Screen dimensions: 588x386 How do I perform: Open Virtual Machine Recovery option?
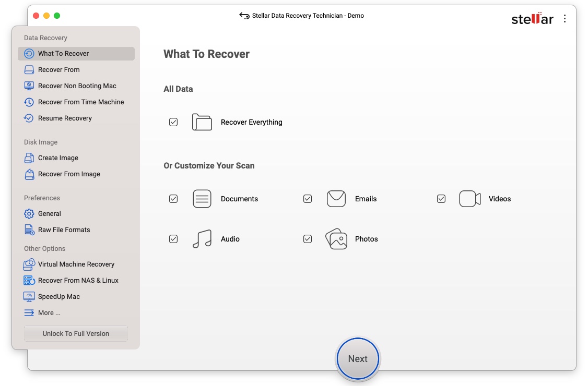pyautogui.click(x=76, y=264)
